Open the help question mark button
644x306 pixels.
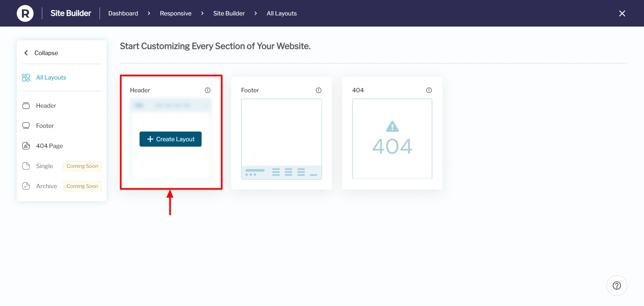(617, 286)
